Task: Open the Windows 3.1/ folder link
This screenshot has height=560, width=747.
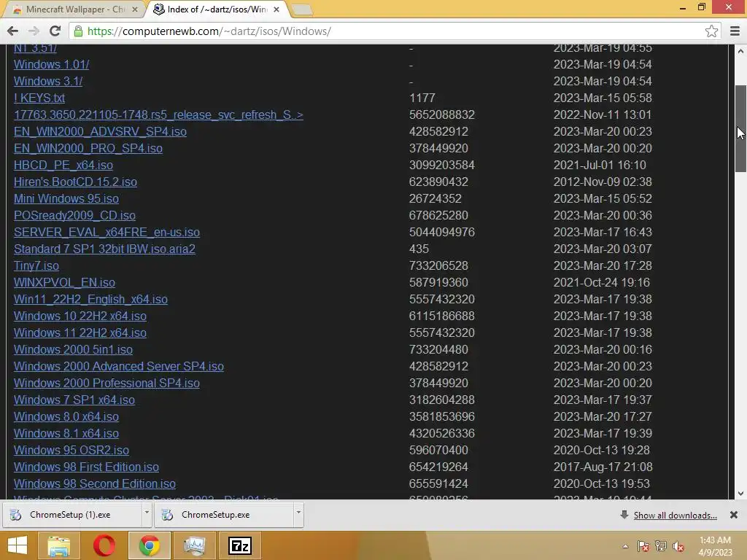Action: (x=48, y=81)
